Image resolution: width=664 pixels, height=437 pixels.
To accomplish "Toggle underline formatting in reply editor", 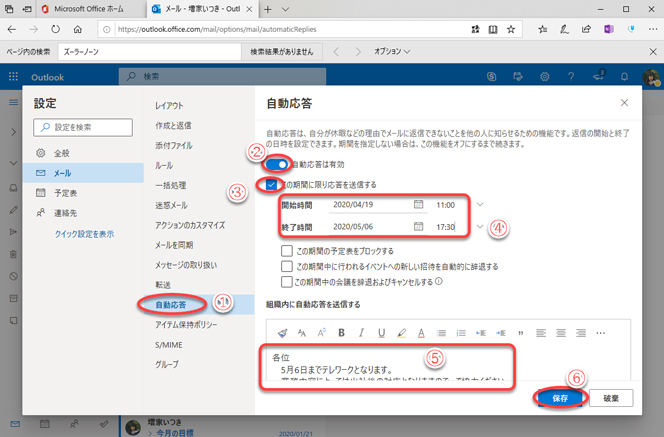I will tap(381, 333).
